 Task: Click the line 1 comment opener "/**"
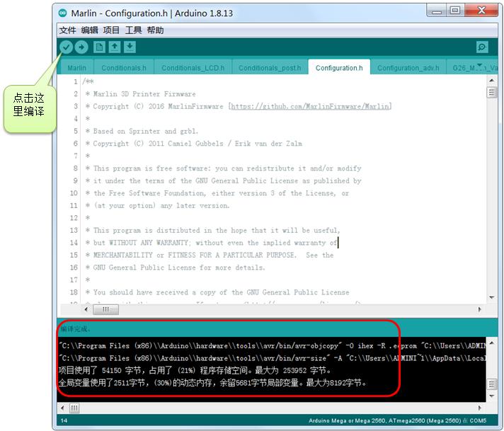tap(88, 81)
